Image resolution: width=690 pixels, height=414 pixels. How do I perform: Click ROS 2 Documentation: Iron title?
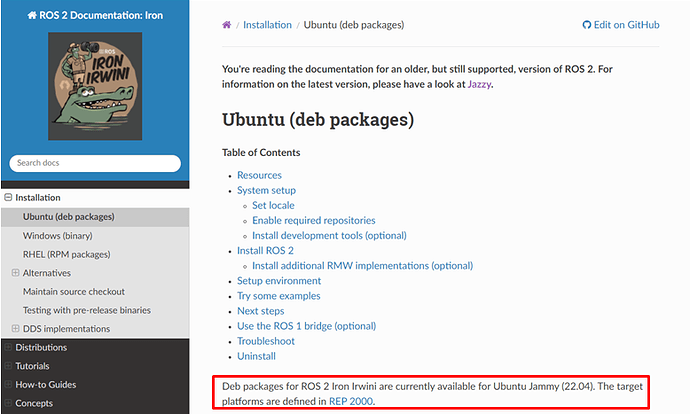tap(95, 15)
